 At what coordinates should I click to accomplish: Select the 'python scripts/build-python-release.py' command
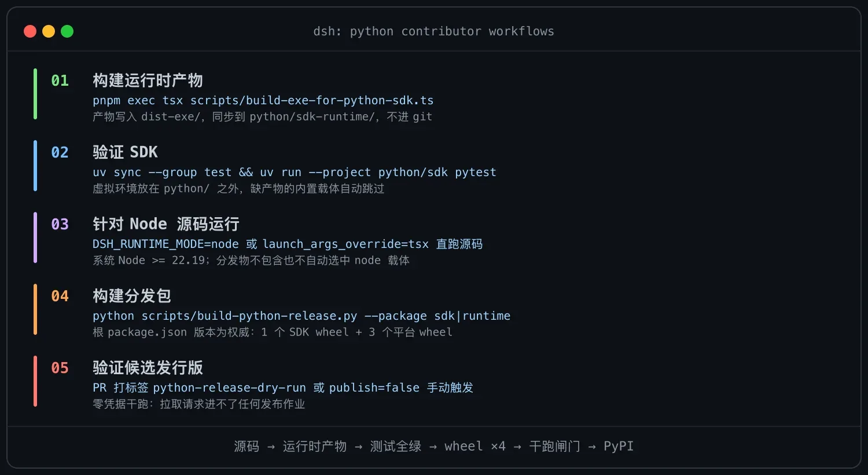[x=301, y=316]
